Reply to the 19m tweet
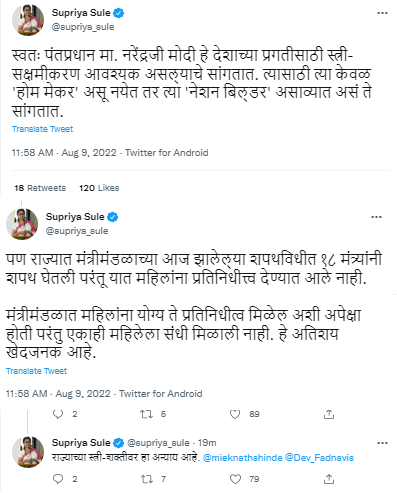Screen dimensions: 397x493 click(x=58, y=479)
